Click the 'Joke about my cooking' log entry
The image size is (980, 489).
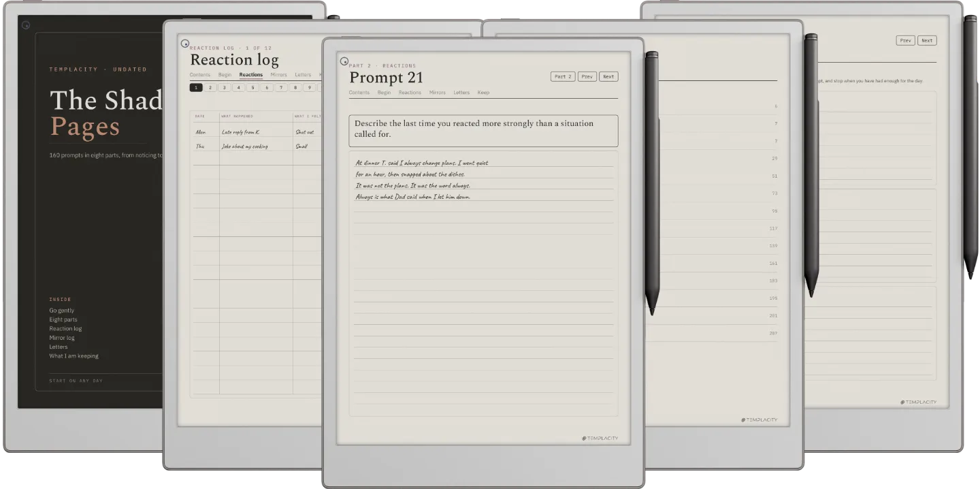click(245, 146)
